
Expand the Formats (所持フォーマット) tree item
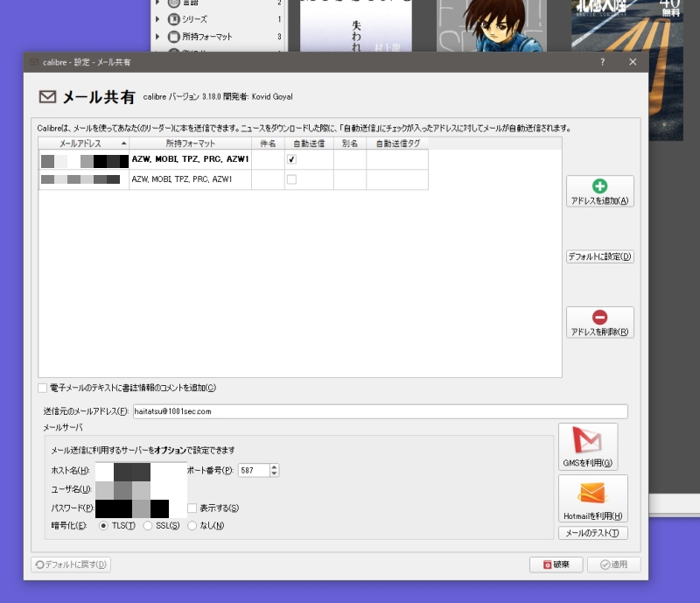pos(157,37)
